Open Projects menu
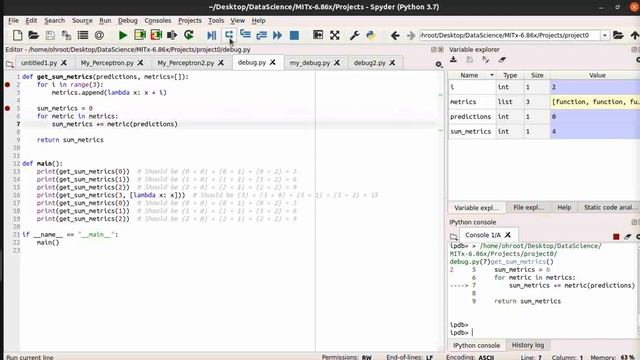Viewport: 640px width, 360px height. 189,20
